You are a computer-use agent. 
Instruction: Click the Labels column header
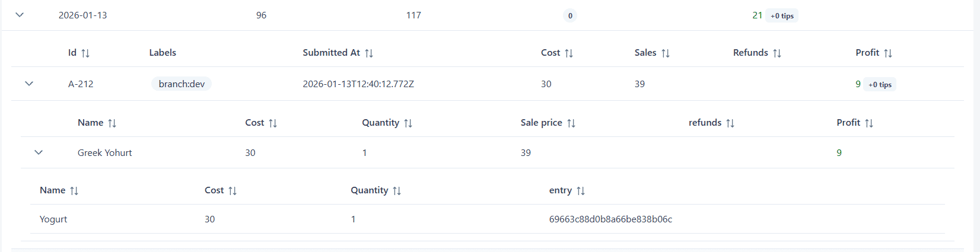[163, 53]
